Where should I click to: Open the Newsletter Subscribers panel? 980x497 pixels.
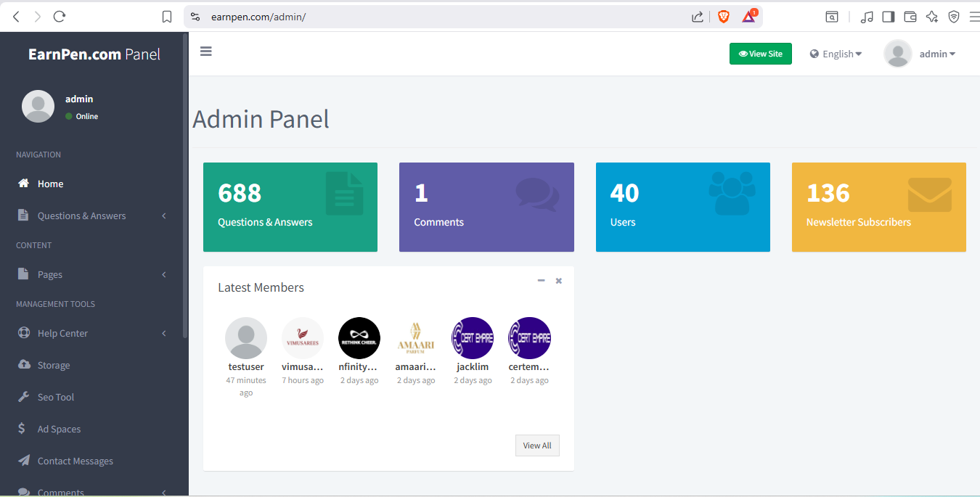point(878,207)
